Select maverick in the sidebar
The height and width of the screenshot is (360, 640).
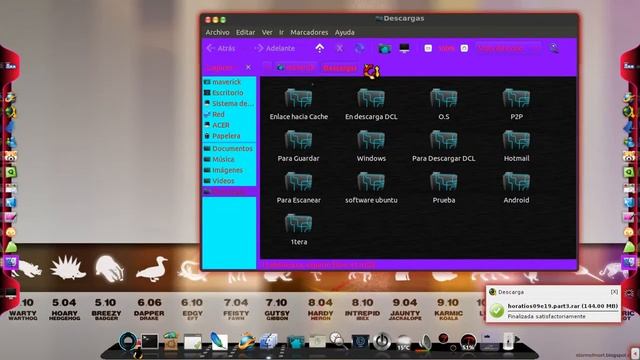click(x=229, y=82)
